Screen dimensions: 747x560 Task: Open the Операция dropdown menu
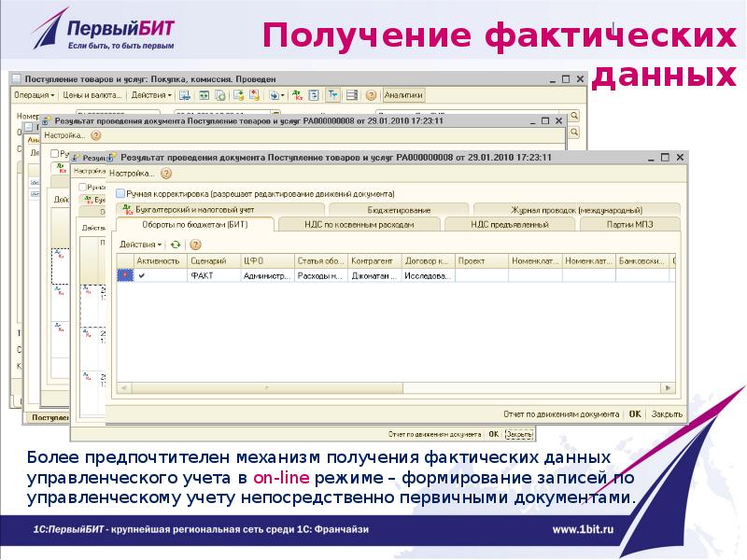[x=35, y=95]
